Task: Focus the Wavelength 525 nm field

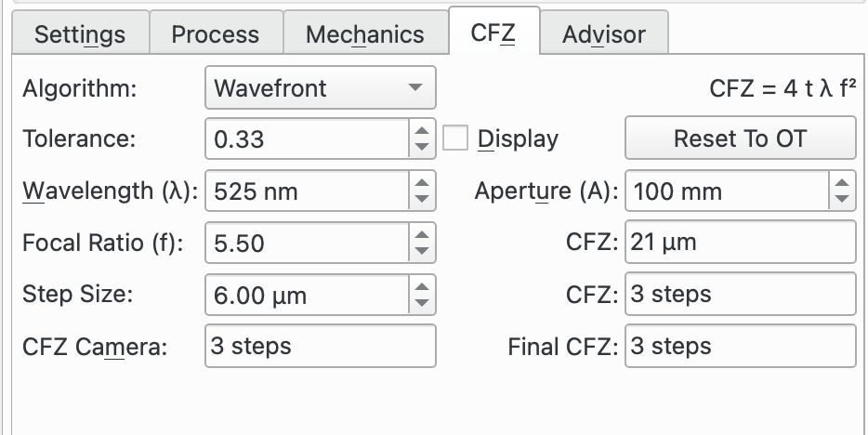Action: click(x=308, y=191)
